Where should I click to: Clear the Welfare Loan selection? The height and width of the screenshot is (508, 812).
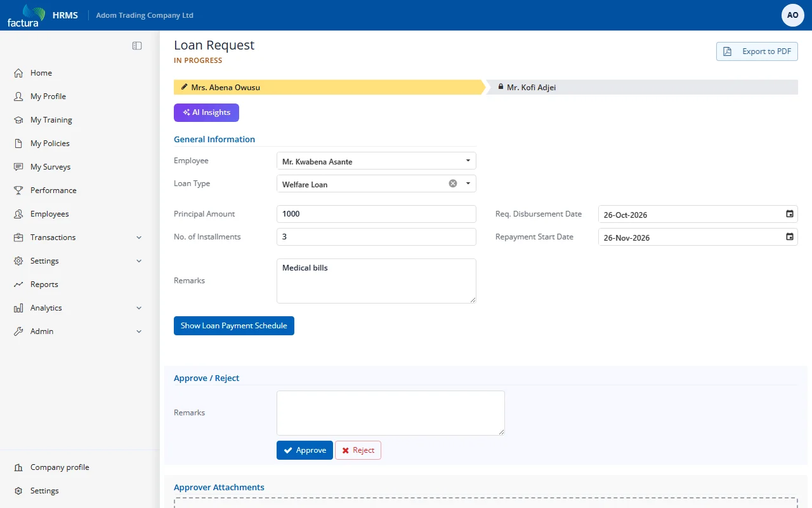[453, 184]
